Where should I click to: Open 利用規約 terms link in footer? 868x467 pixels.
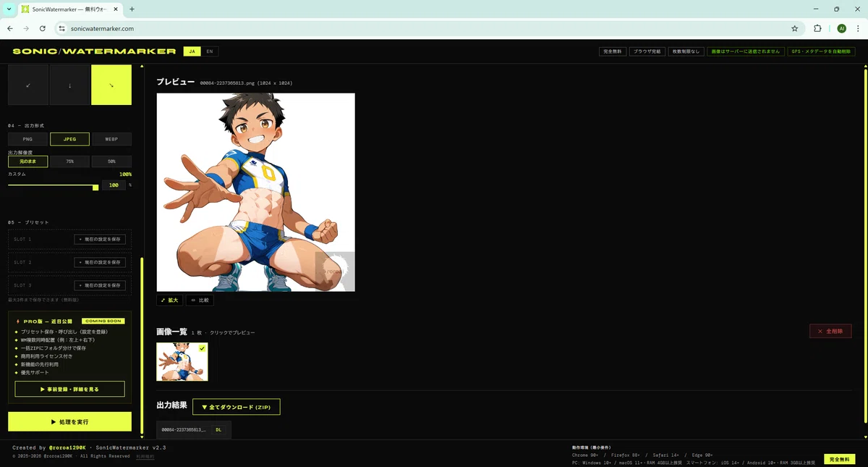[x=145, y=456]
